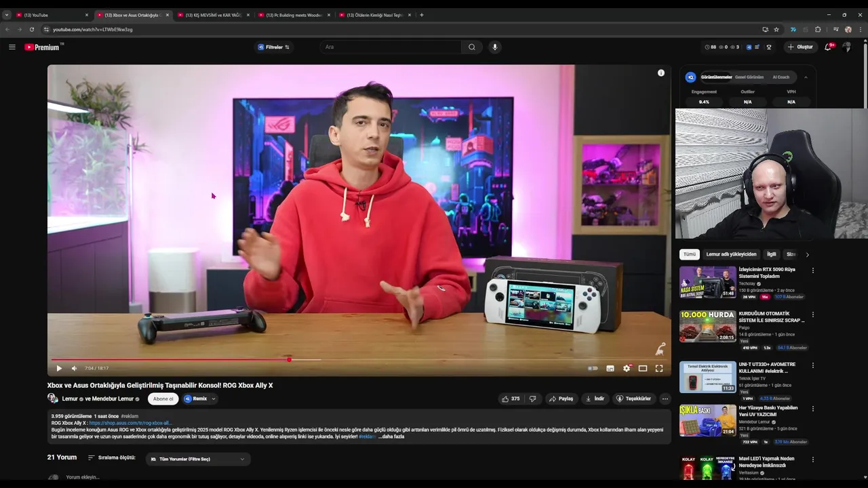
Task: Switch to the Pc Building meets Woodworking tab
Action: (294, 15)
